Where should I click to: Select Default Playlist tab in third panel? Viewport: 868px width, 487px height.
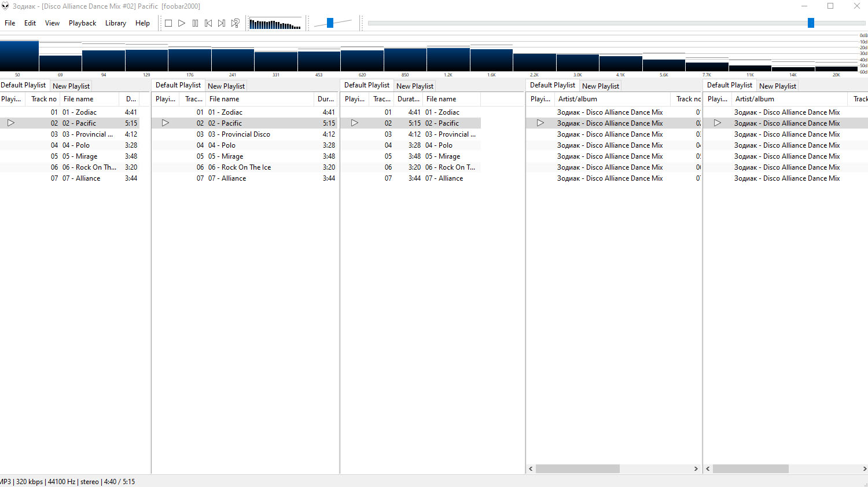367,85
